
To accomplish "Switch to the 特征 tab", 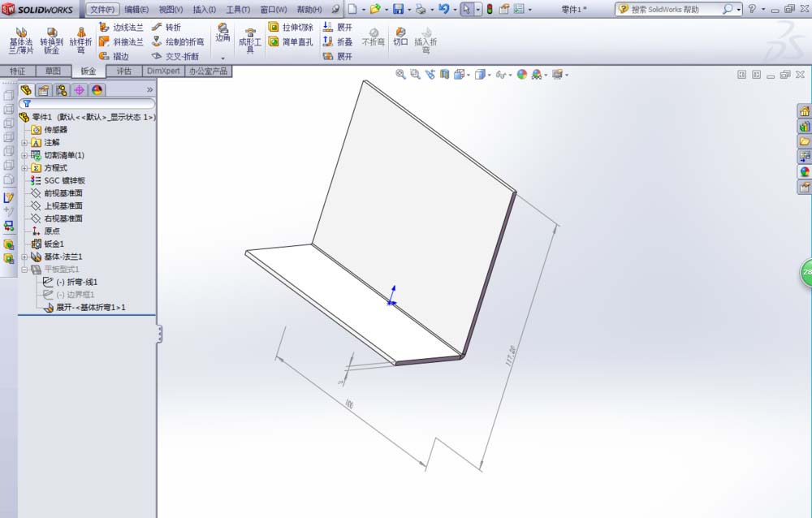I will tap(17, 71).
